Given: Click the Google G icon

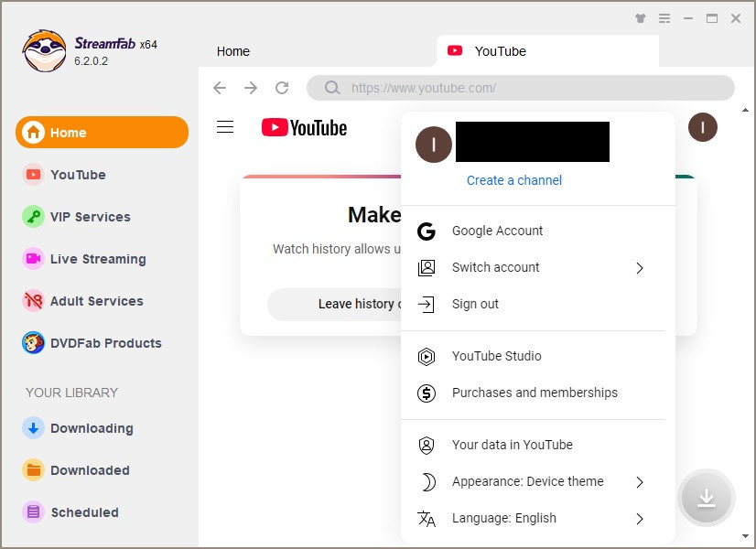Looking at the screenshot, I should [x=427, y=231].
